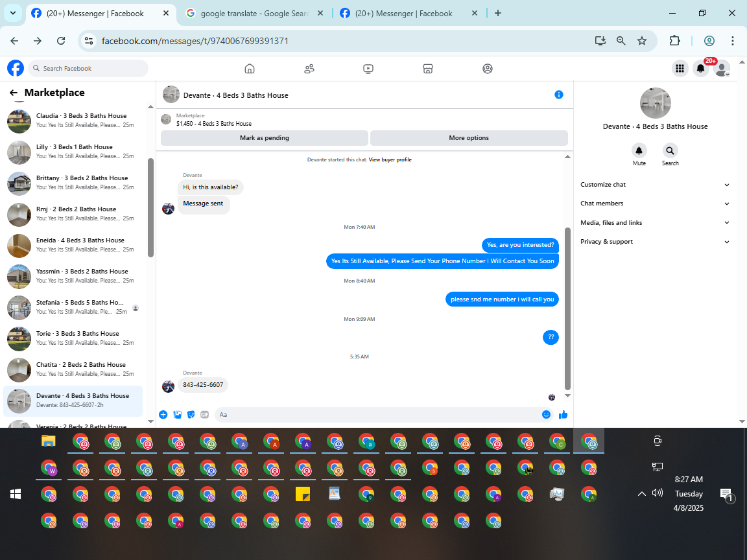Go to Home feed icon
This screenshot has width=747, height=560.
[x=250, y=69]
